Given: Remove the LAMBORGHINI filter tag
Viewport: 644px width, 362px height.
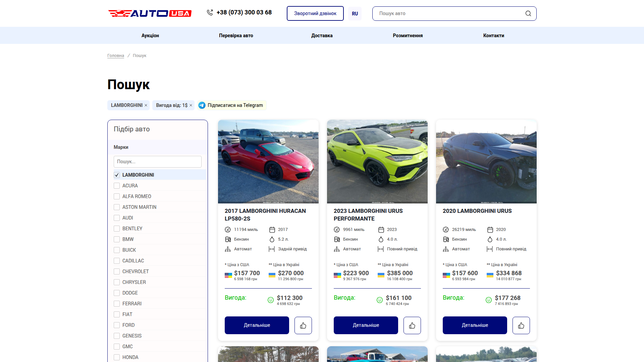Looking at the screenshot, I should pos(146,105).
